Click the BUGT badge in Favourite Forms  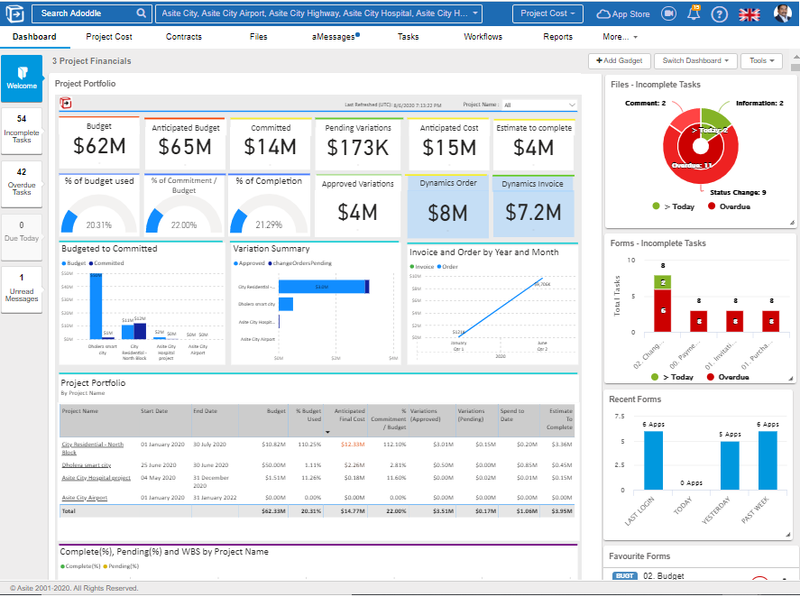pyautogui.click(x=624, y=576)
